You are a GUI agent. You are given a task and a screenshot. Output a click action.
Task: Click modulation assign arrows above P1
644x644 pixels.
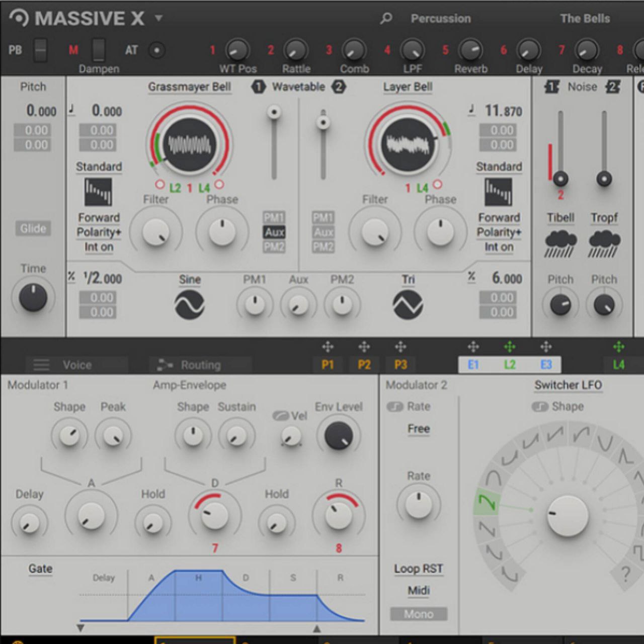click(328, 347)
